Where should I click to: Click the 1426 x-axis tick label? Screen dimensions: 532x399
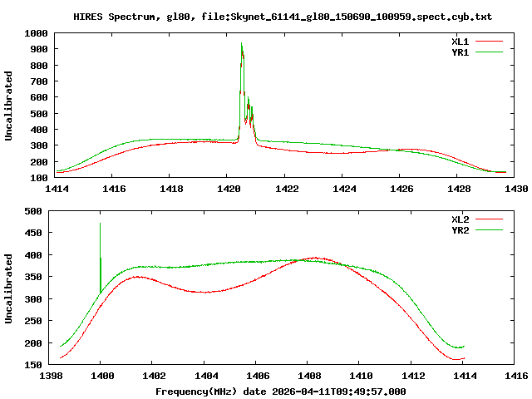(x=401, y=189)
